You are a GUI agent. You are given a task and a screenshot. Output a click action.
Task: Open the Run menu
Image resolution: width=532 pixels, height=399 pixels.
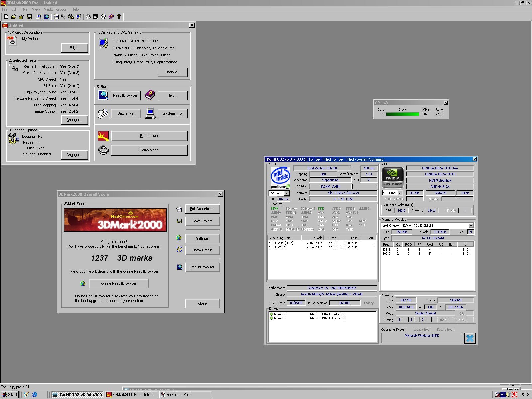pyautogui.click(x=25, y=9)
